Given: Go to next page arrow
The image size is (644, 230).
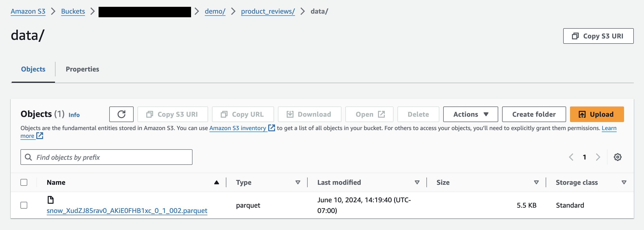Looking at the screenshot, I should 598,157.
